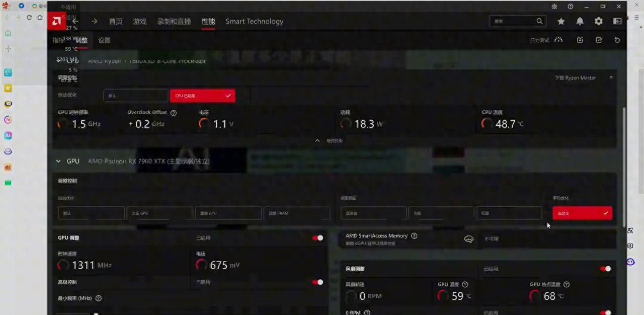Click AI icon in browser sidebar
Viewport: 644px width, 315px height.
(8, 135)
